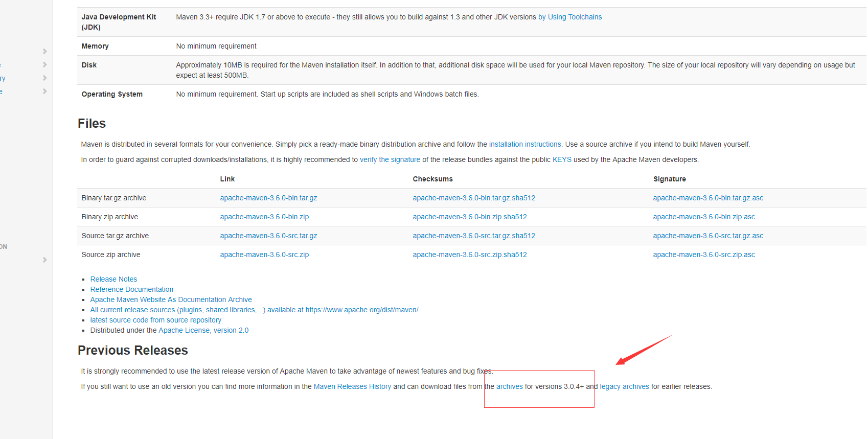Screen dimensions: 868x439
Task: Expand the sidebar chevron beside the item ending in 'ry'
Action: (x=44, y=78)
